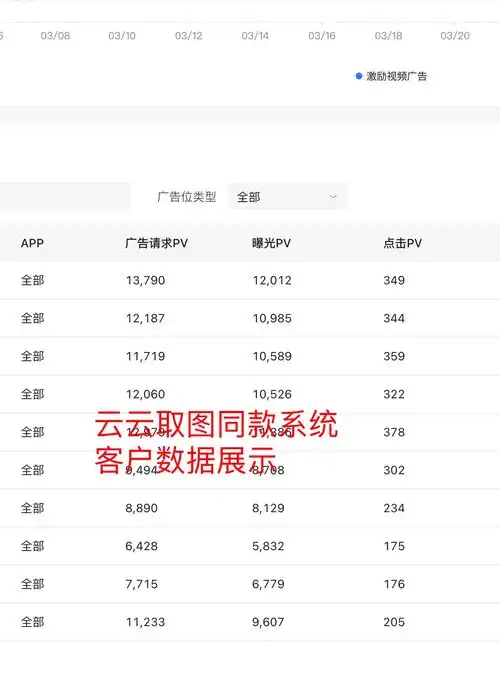Click the 6,779 exposure cell
This screenshot has width=500, height=697.
(x=268, y=584)
